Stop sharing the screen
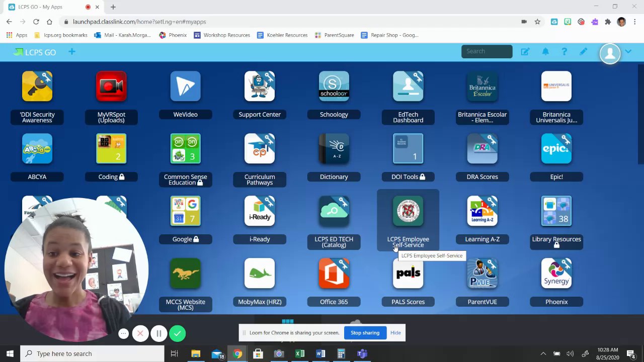 click(x=365, y=333)
